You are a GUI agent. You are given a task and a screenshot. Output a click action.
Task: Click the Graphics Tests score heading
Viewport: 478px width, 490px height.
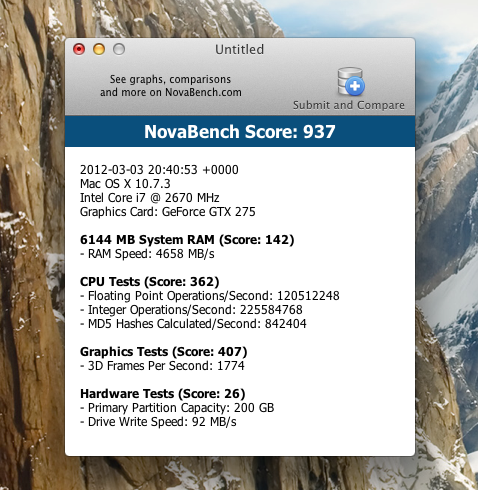coord(164,352)
